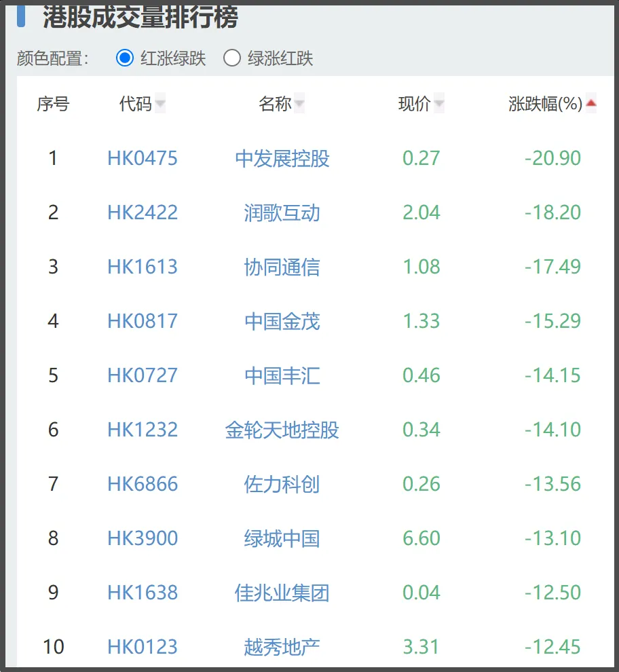Viewport: 619px width, 672px height.
Task: Click the price 2.04 cell
Action: click(x=421, y=212)
